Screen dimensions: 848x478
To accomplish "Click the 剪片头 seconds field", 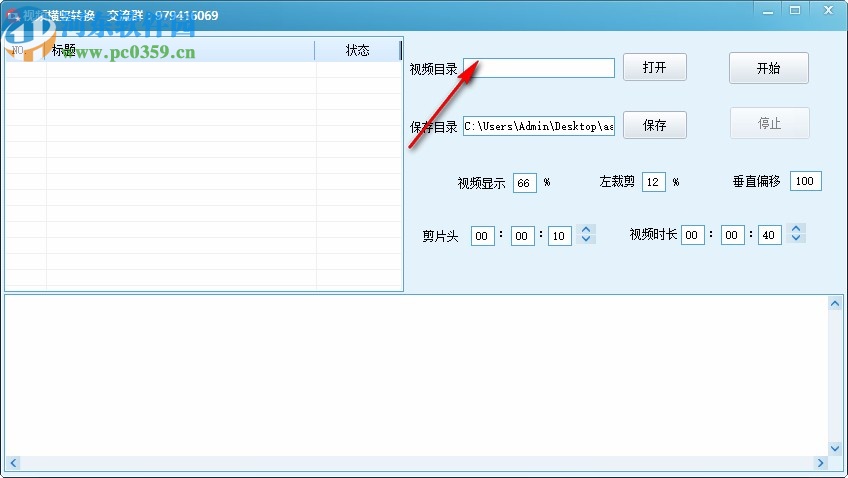I will pyautogui.click(x=559, y=236).
